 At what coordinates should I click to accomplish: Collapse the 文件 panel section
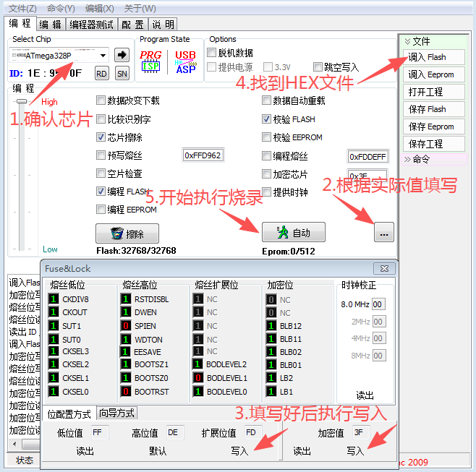[408, 41]
